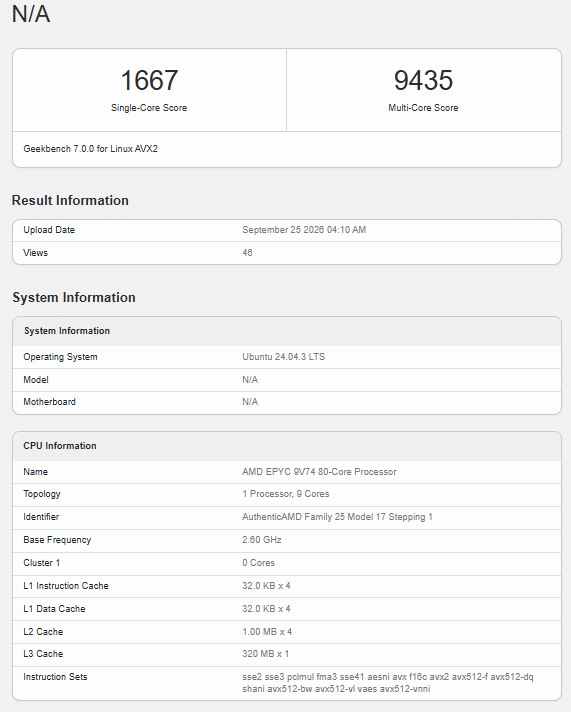The width and height of the screenshot is (571, 712).
Task: Click the System Information section heading
Action: (74, 297)
